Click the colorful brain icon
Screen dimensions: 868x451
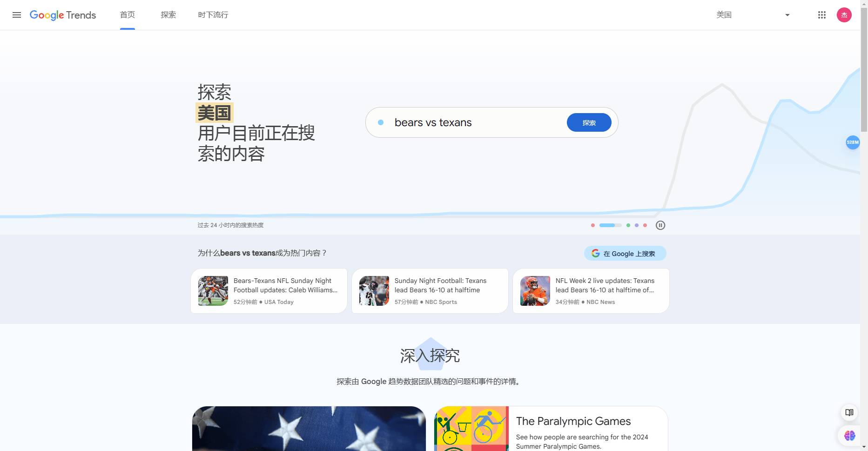click(x=849, y=436)
